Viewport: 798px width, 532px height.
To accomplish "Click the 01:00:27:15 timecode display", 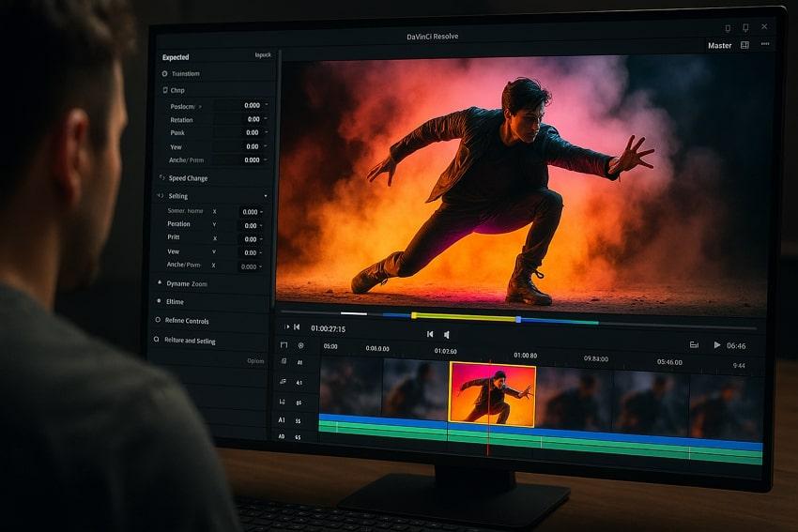I will 329,328.
